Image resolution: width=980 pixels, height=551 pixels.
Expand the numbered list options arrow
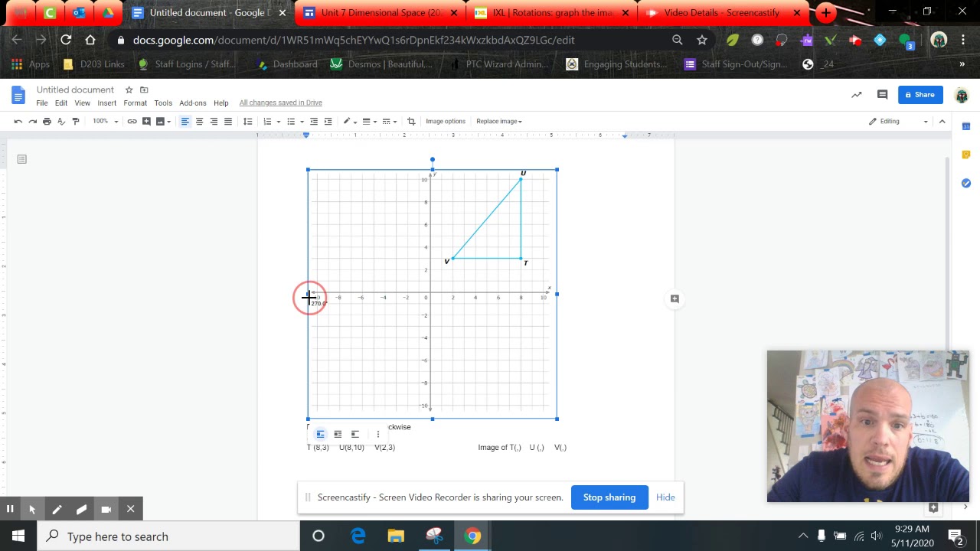click(x=279, y=121)
